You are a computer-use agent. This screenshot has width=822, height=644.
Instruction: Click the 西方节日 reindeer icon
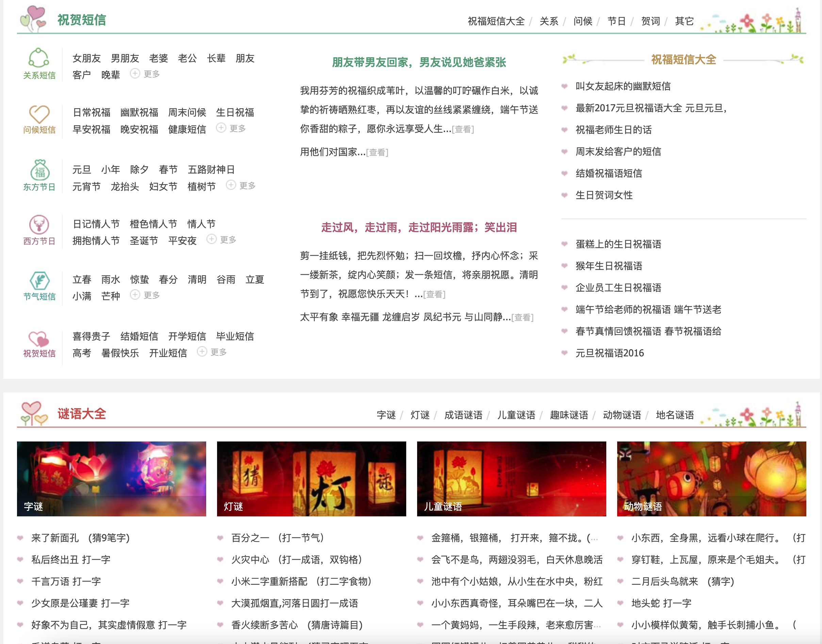tap(39, 225)
